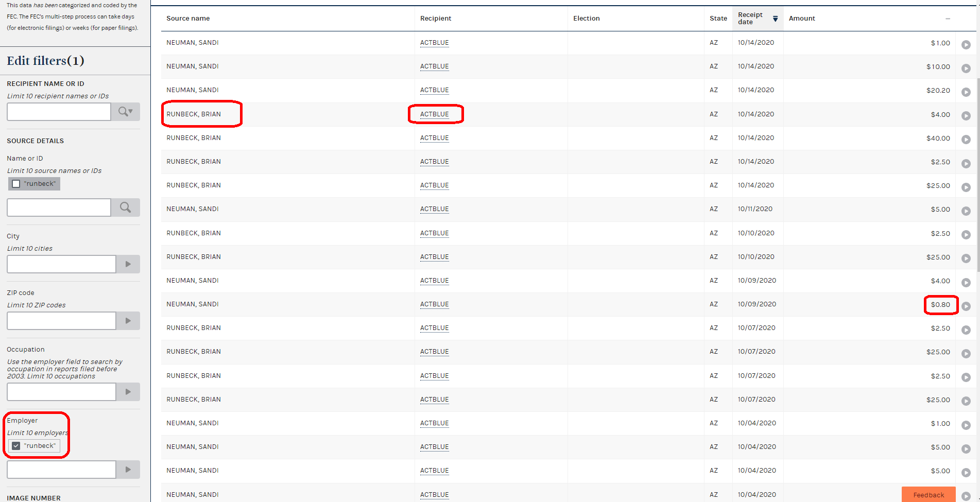The width and height of the screenshot is (980, 502).
Task: Expand details for the $4.00 Runbeck 10/14/2020 row
Action: point(966,116)
